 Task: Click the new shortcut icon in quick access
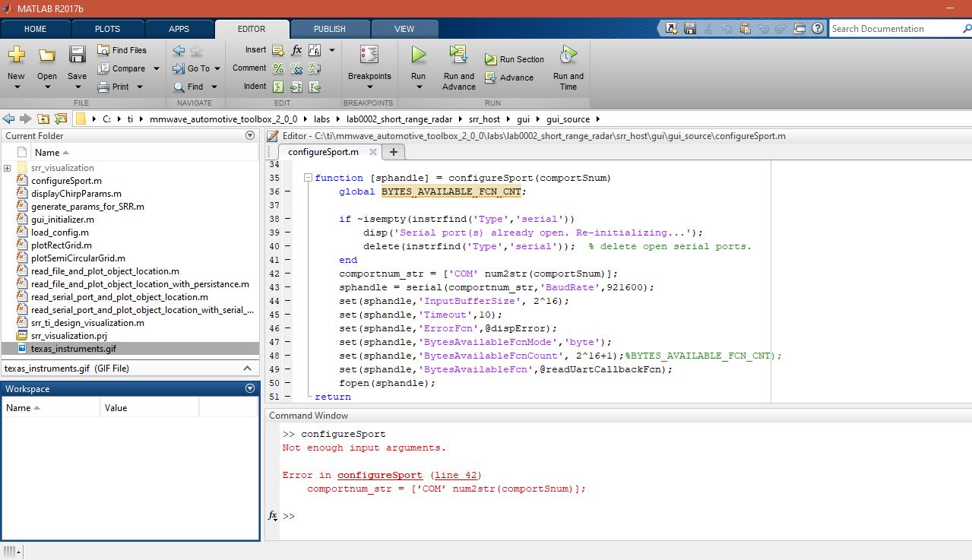(671, 29)
